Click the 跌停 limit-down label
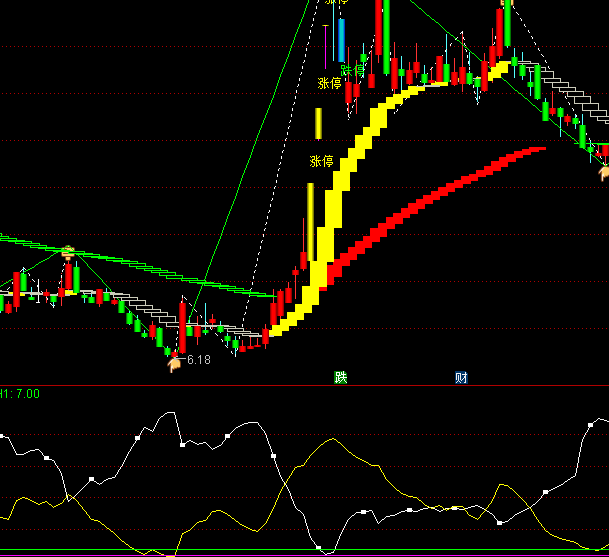 pyautogui.click(x=354, y=70)
